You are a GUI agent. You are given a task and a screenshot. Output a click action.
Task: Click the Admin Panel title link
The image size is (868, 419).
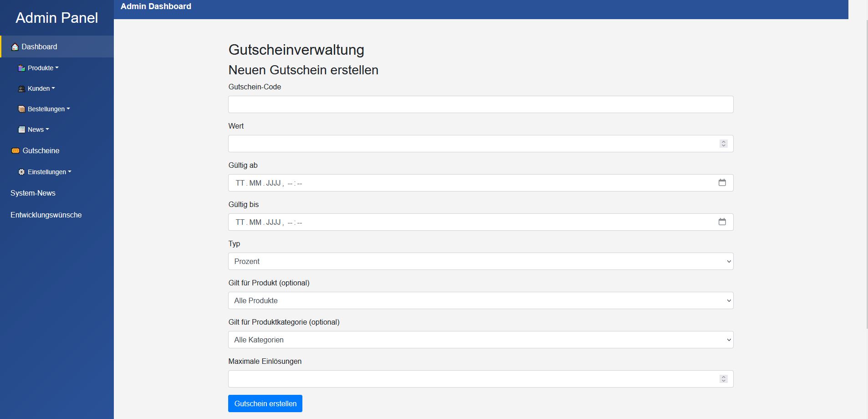(57, 18)
